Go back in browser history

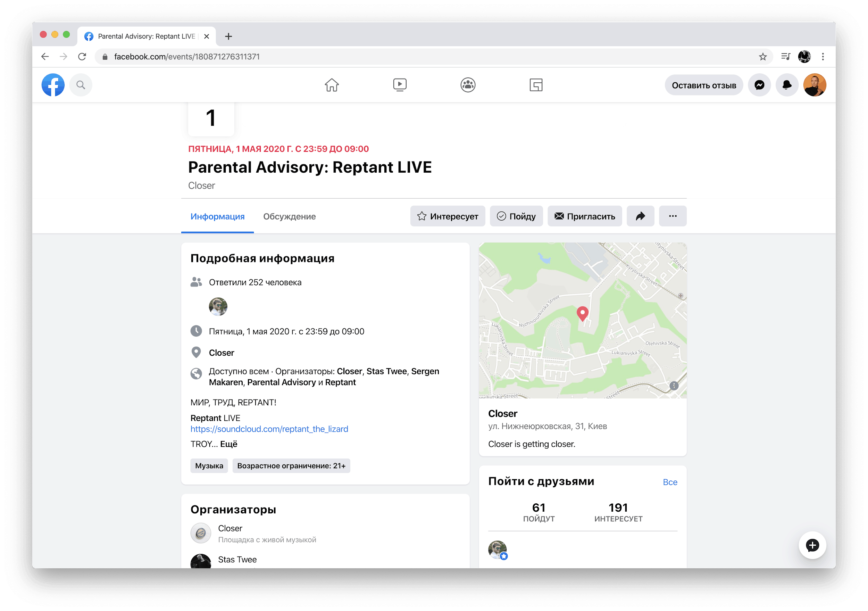coord(45,57)
